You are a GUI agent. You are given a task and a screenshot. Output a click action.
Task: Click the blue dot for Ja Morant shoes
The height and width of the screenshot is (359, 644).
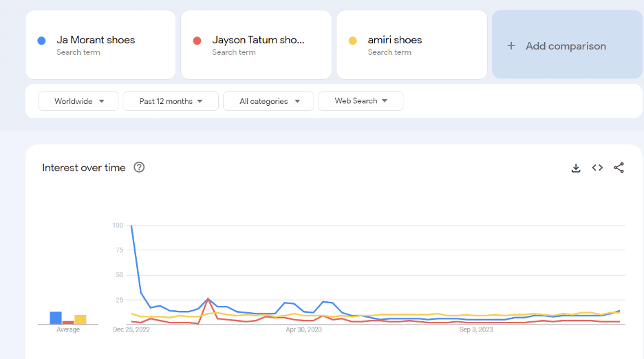(x=41, y=41)
